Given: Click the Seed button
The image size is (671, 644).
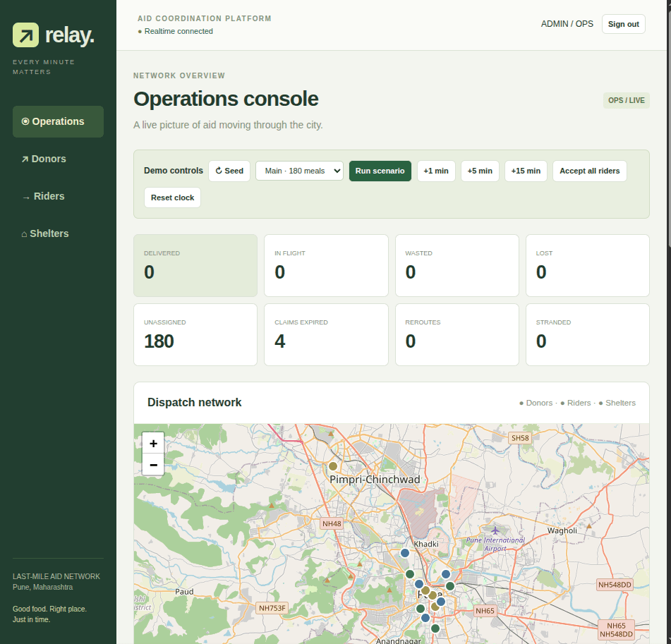Looking at the screenshot, I should [229, 171].
